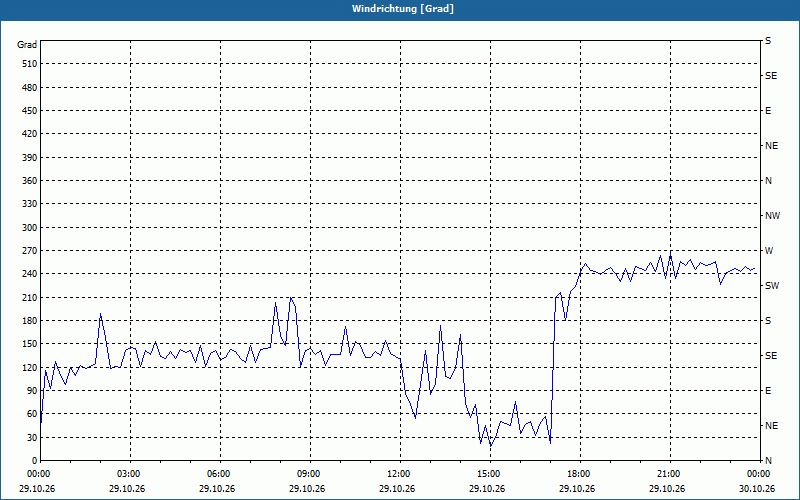Screen dimensions: 800x500
Task: Click the Windrichtung [Grad] chart title
Action: (x=403, y=9)
